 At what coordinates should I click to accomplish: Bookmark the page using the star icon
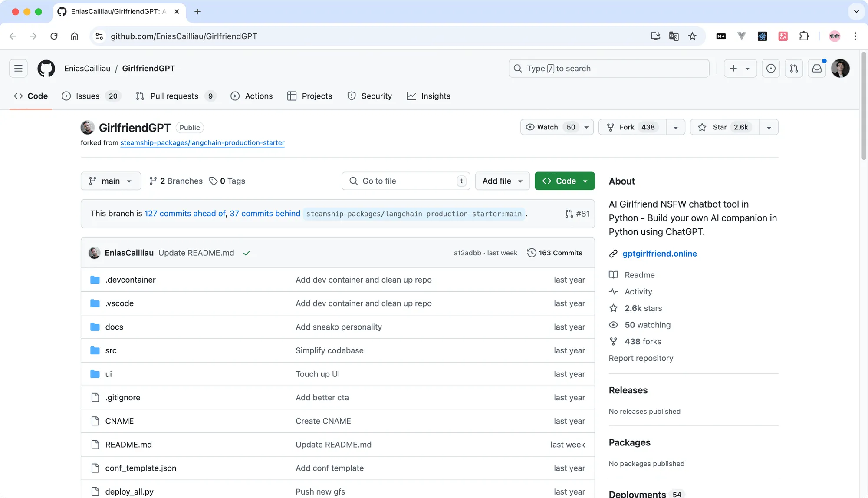point(693,36)
